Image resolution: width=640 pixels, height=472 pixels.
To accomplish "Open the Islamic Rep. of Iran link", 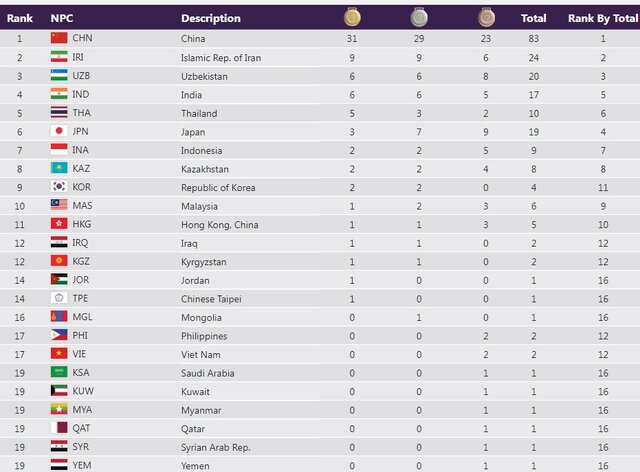I will (x=222, y=57).
